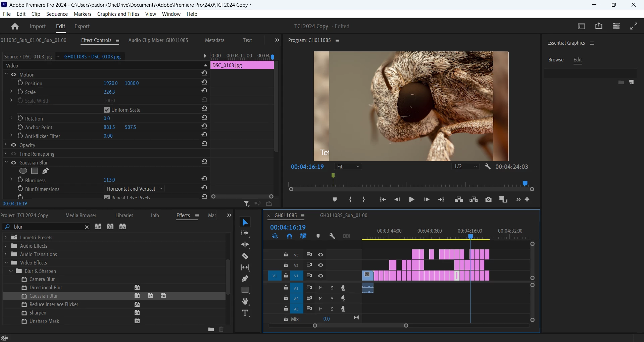Toggle Snap in timeline

click(289, 236)
